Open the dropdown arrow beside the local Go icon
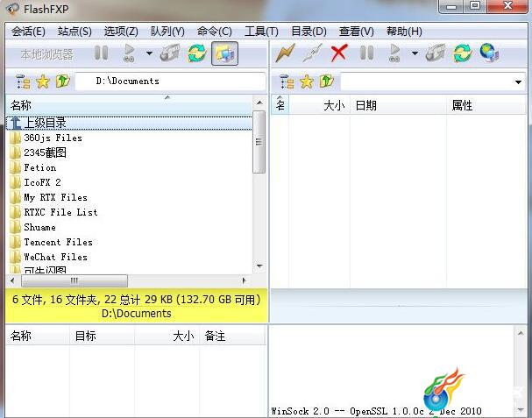 tap(149, 53)
